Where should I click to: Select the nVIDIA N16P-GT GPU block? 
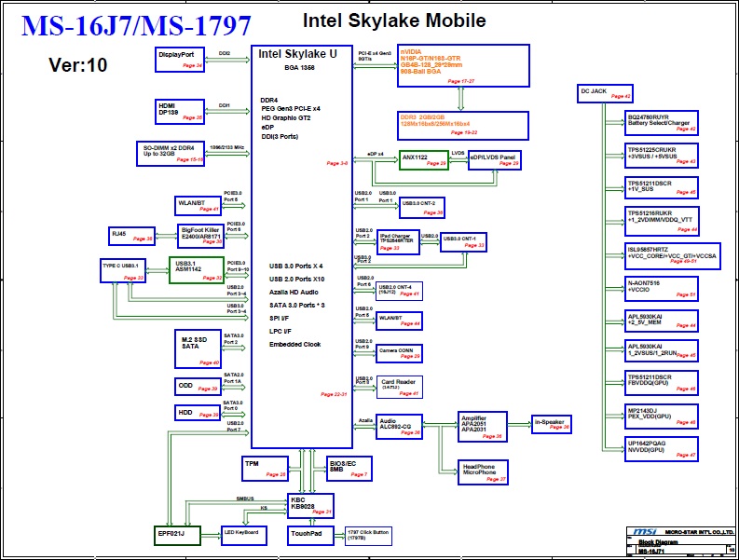tap(463, 65)
